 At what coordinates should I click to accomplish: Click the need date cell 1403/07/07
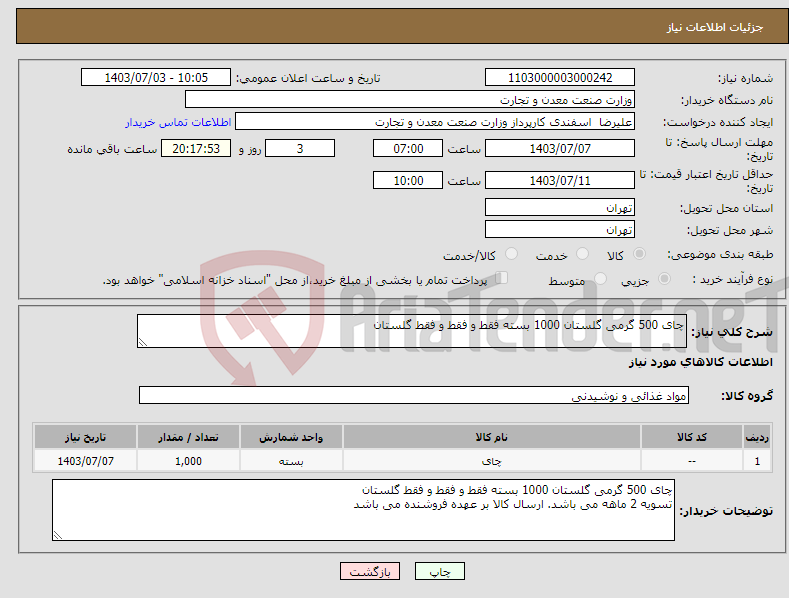[x=85, y=461]
